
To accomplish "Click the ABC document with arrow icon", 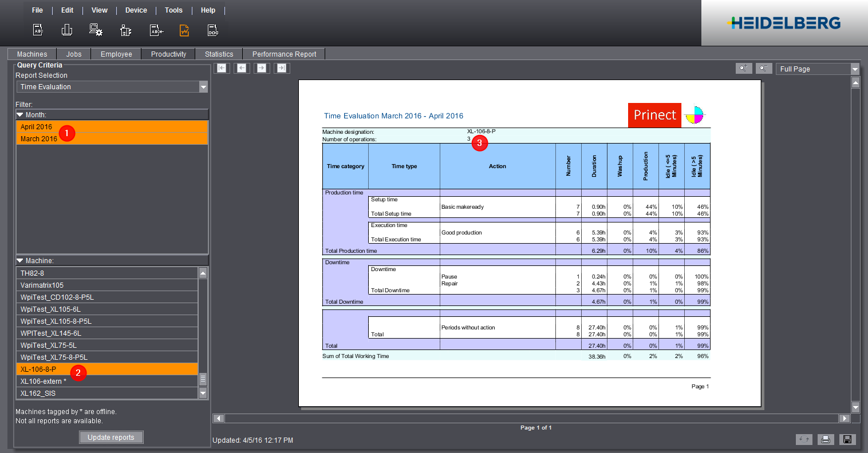I will (156, 30).
